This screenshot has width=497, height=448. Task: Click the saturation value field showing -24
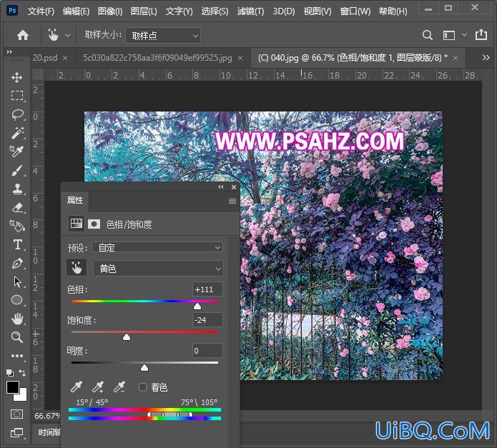tap(207, 320)
